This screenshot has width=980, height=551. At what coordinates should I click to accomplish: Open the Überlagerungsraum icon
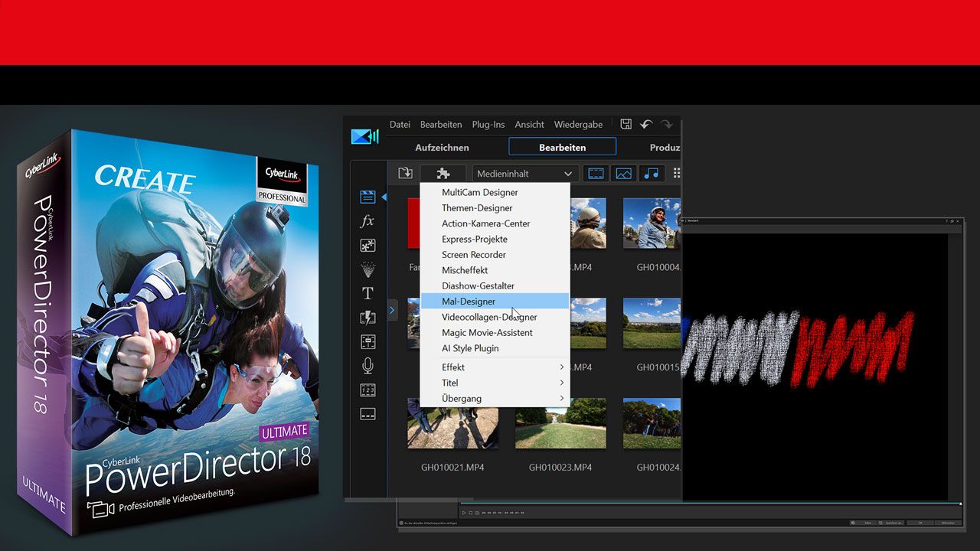pyautogui.click(x=367, y=245)
